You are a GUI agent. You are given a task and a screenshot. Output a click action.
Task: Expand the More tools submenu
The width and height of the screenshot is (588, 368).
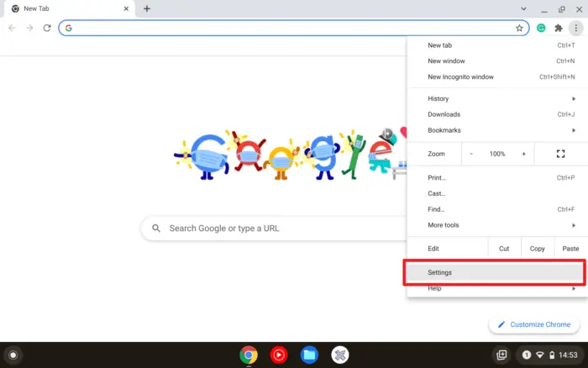click(x=497, y=225)
